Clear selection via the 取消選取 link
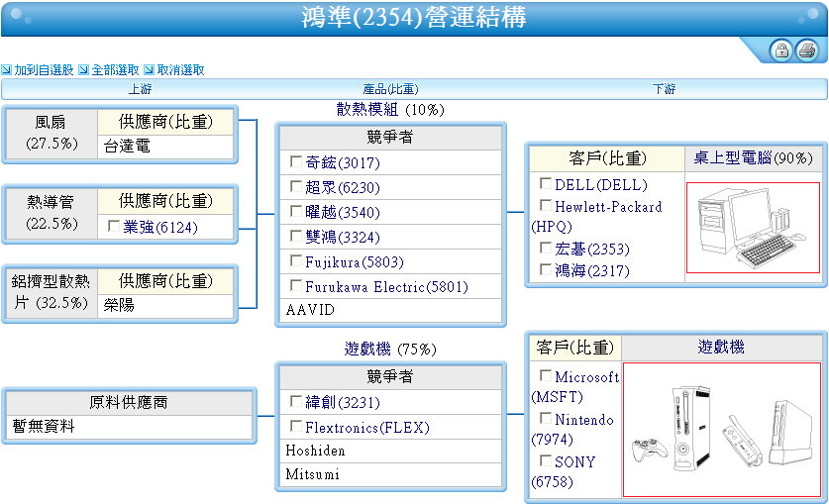This screenshot has height=504, width=829. (181, 69)
